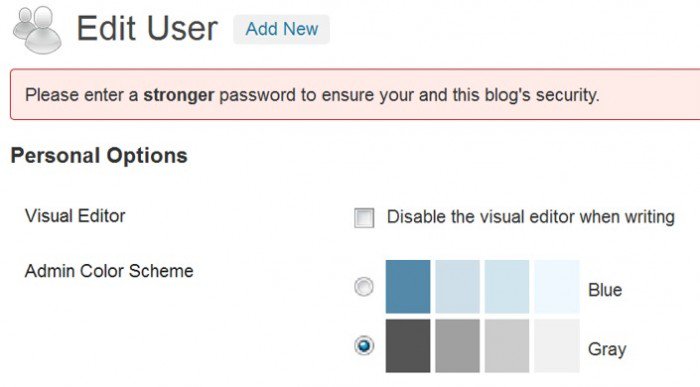Click the Disable the visual editor label text
The width and height of the screenshot is (700, 387).
pos(530,217)
